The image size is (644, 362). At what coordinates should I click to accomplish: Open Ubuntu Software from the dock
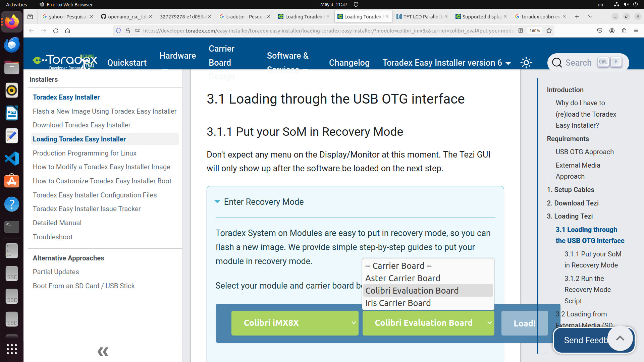click(x=12, y=181)
